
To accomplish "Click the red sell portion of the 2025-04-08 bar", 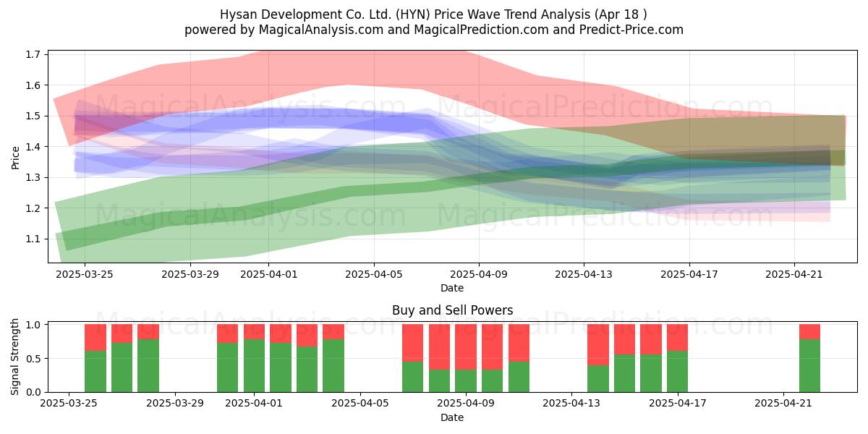I will [x=440, y=346].
